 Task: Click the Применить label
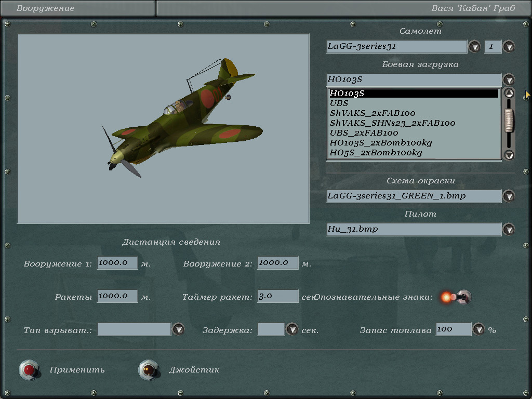[77, 369]
